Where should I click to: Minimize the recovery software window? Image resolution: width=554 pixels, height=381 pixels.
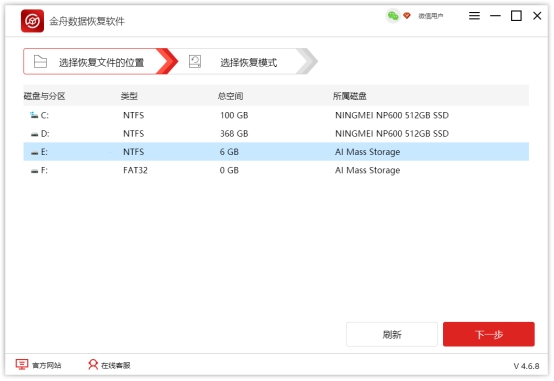tap(495, 16)
